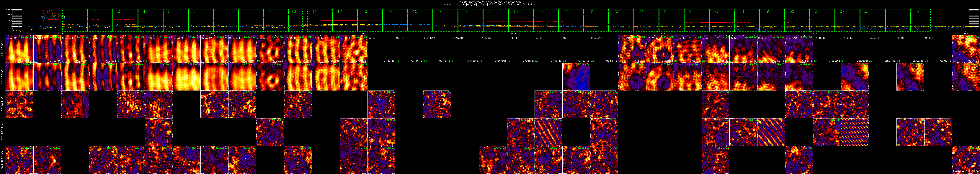Open the 3.0–6.0 keV image at 07:56:48
The width and height of the screenshot is (980, 174).
[771, 49]
